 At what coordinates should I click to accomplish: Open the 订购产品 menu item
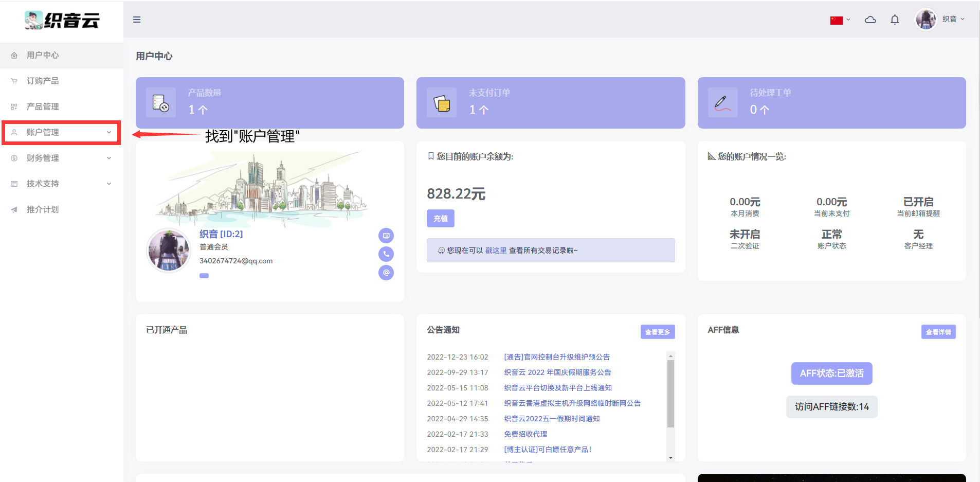click(43, 81)
